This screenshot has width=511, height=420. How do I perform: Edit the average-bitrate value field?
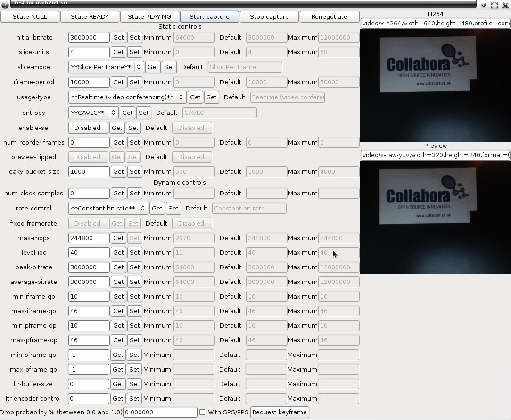(x=88, y=282)
